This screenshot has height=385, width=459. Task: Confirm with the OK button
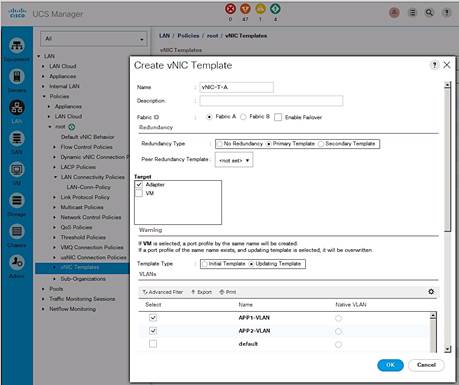tap(390, 365)
